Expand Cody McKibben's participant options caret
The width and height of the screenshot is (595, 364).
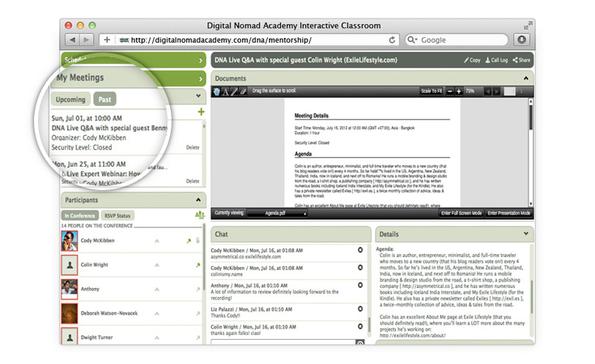[157, 241]
